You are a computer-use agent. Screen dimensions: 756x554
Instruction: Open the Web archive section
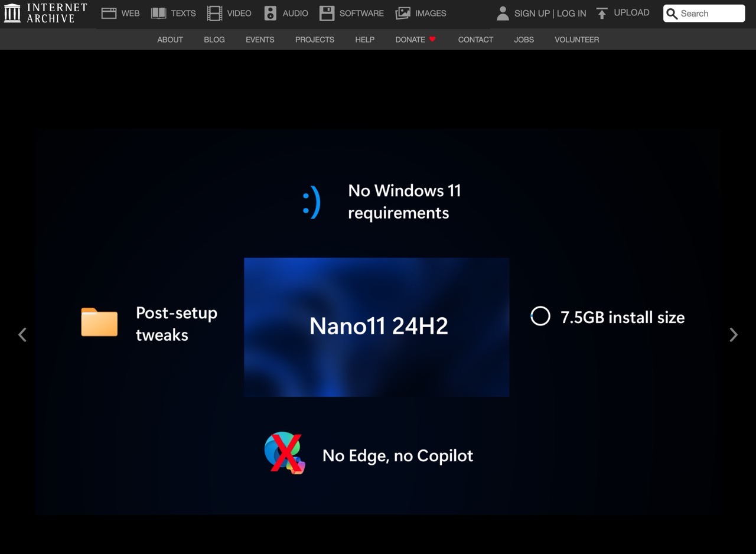109,12
